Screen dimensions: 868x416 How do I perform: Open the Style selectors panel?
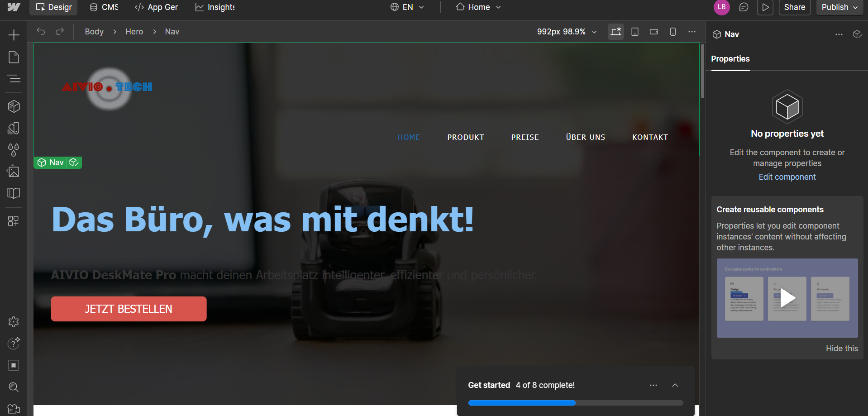[14, 128]
